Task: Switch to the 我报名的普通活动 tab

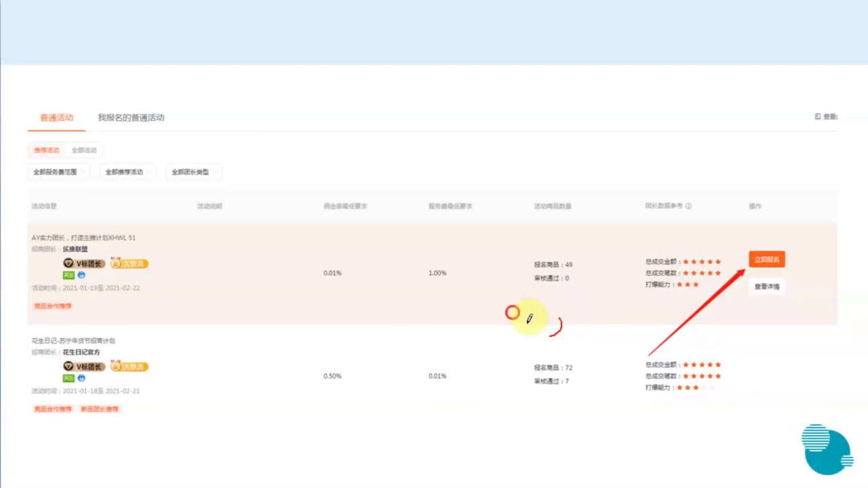Action: [131, 118]
